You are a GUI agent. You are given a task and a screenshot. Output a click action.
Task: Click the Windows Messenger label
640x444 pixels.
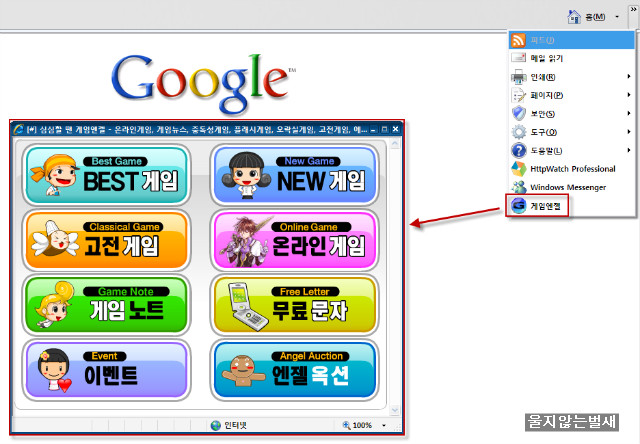(x=568, y=187)
